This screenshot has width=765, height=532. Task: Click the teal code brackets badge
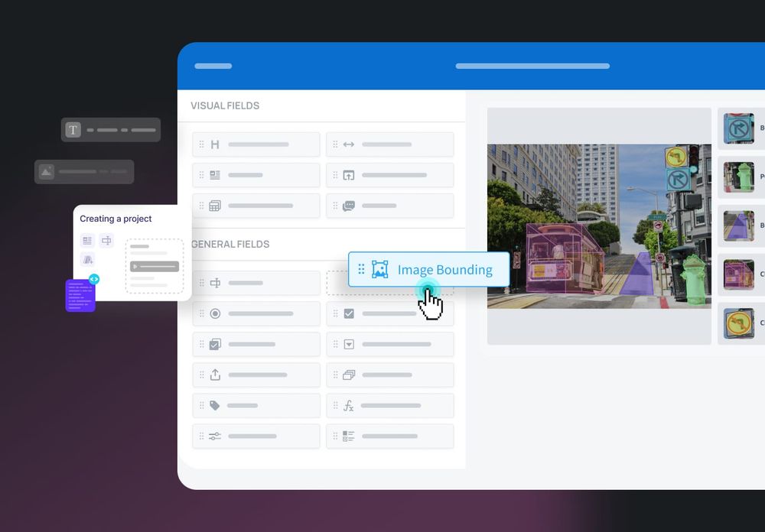click(94, 280)
